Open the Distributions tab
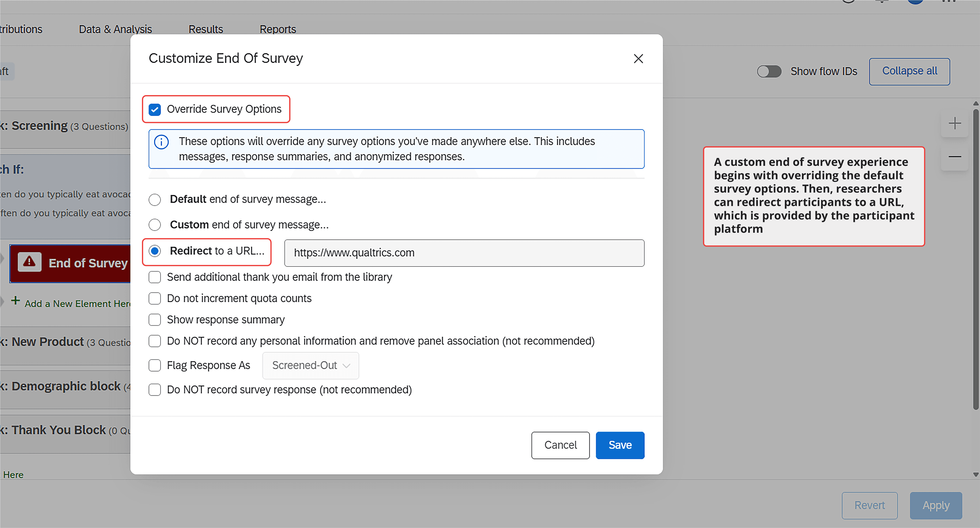This screenshot has width=980, height=528. 21,29
